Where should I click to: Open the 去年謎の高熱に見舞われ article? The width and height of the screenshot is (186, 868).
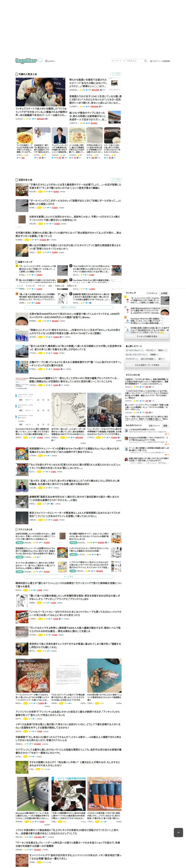[68, 234]
